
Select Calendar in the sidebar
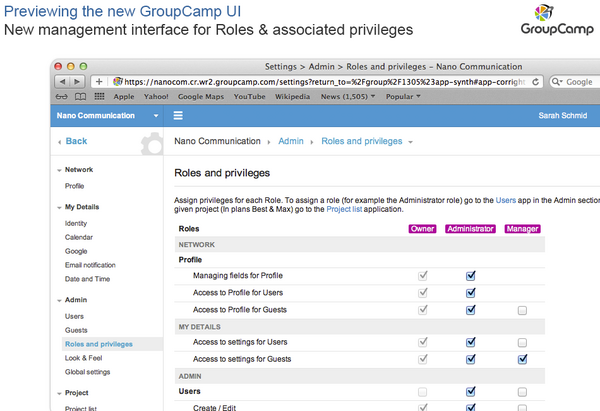(x=79, y=237)
